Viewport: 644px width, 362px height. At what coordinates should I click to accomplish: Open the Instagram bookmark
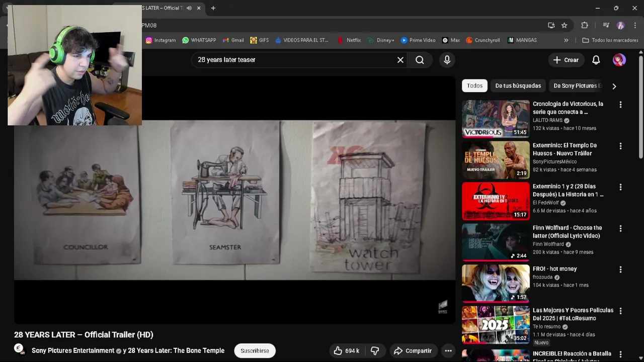(x=161, y=40)
